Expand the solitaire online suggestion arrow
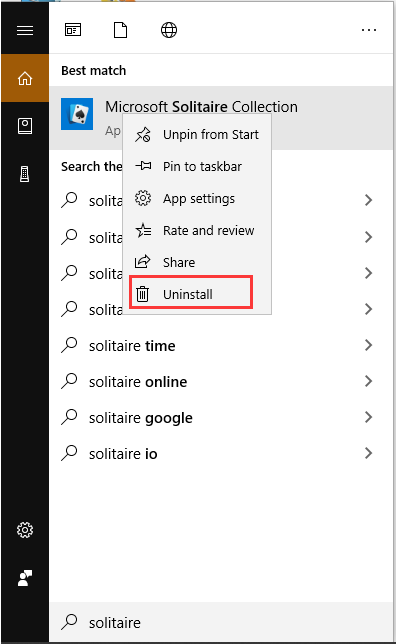The height and width of the screenshot is (644, 396). pos(368,382)
